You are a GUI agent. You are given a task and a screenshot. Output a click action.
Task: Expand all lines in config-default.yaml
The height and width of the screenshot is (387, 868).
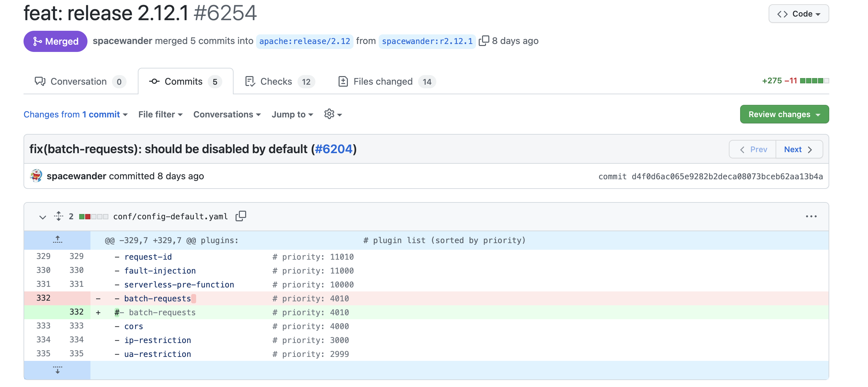[x=58, y=216]
